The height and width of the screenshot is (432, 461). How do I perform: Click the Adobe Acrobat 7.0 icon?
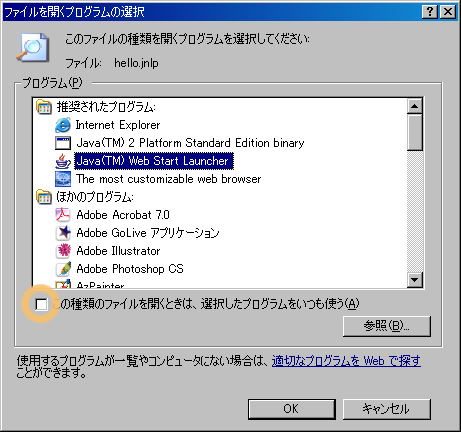pyautogui.click(x=63, y=215)
